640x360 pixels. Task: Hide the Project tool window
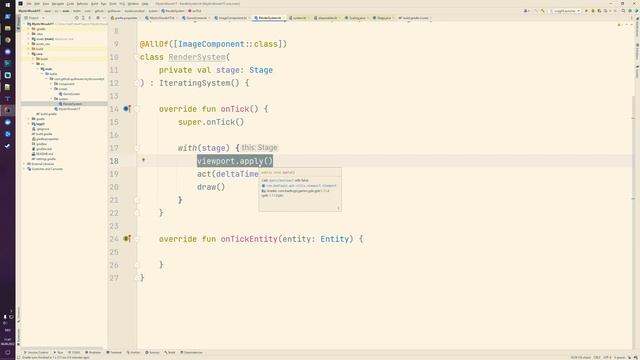click(104, 18)
